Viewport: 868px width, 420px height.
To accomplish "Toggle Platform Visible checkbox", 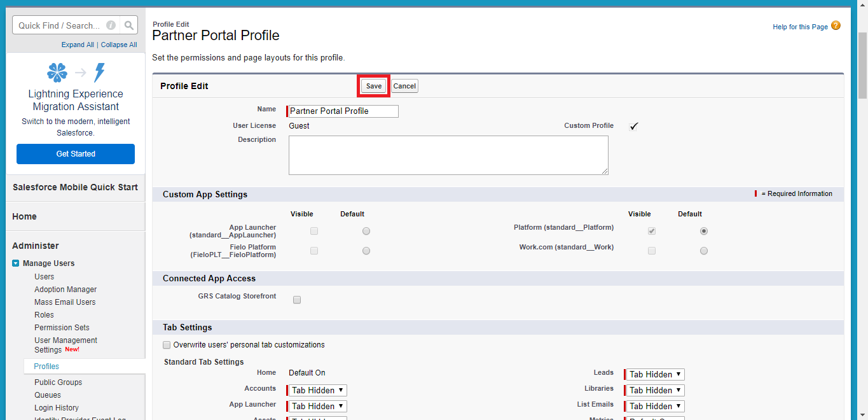I will 652,231.
